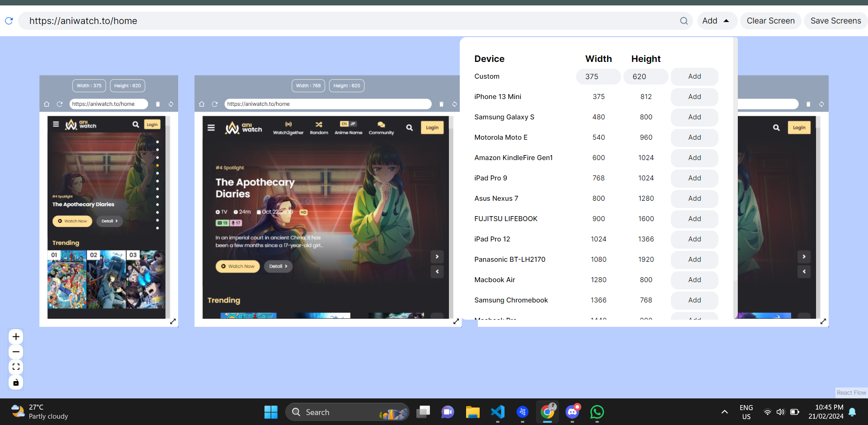Image resolution: width=868 pixels, height=425 pixels.
Task: Add the Macbook Air device
Action: [694, 280]
